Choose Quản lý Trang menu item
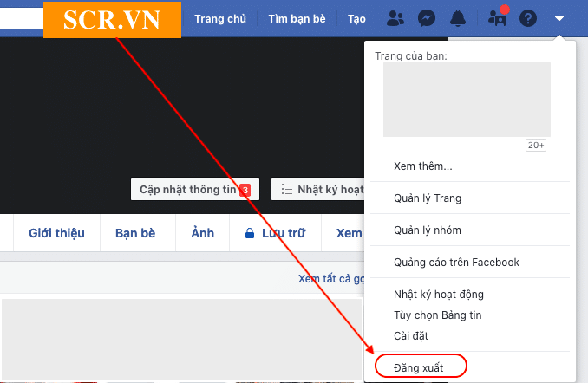The image size is (588, 383). (428, 198)
